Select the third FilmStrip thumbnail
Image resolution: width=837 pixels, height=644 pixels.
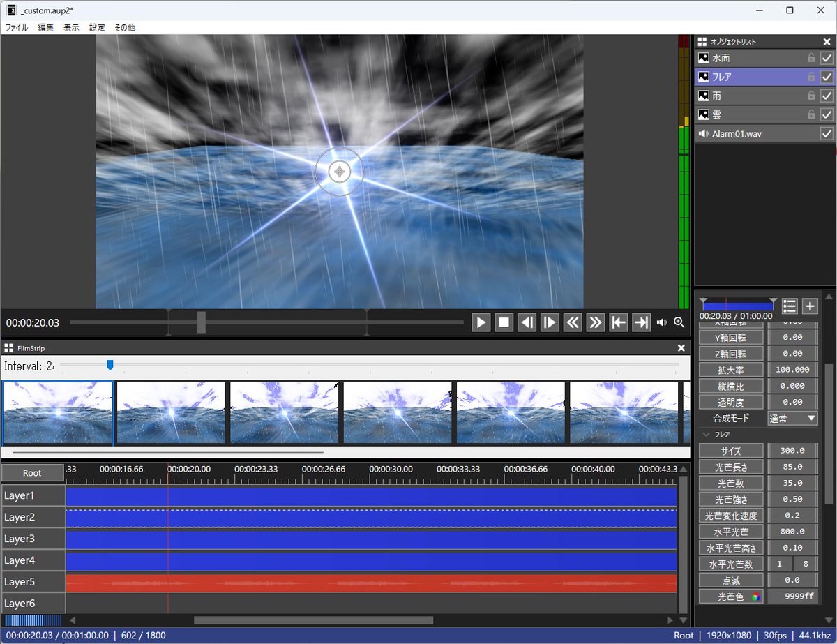tap(285, 412)
